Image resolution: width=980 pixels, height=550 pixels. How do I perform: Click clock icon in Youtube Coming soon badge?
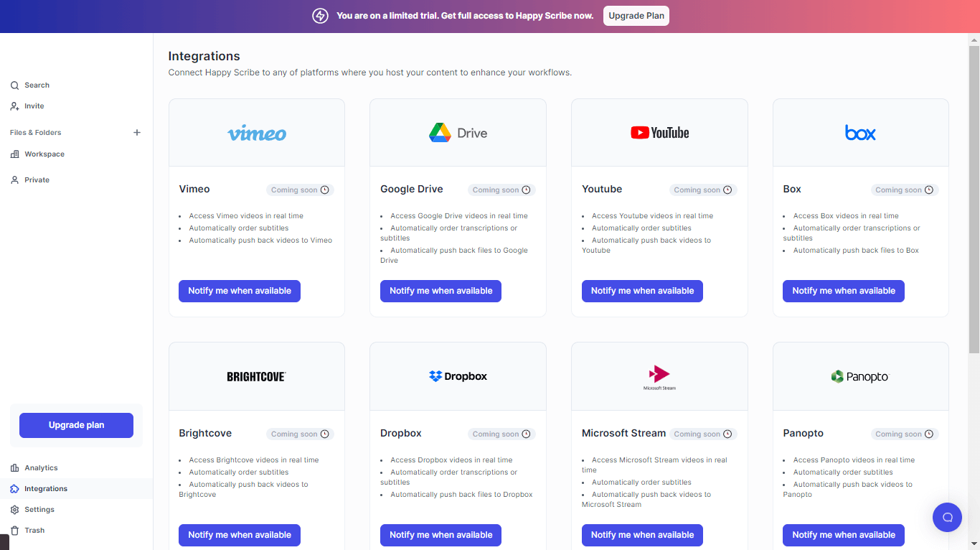727,190
